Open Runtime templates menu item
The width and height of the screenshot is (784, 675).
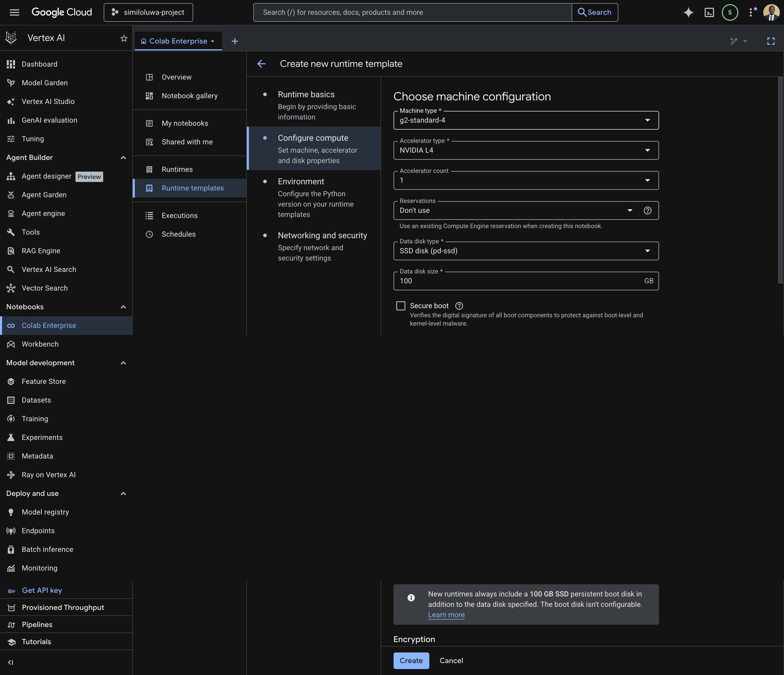pos(190,188)
